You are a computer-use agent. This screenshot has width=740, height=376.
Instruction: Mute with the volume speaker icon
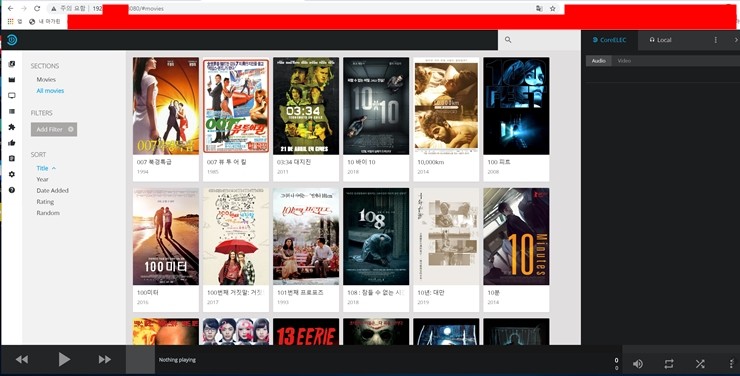tap(638, 364)
